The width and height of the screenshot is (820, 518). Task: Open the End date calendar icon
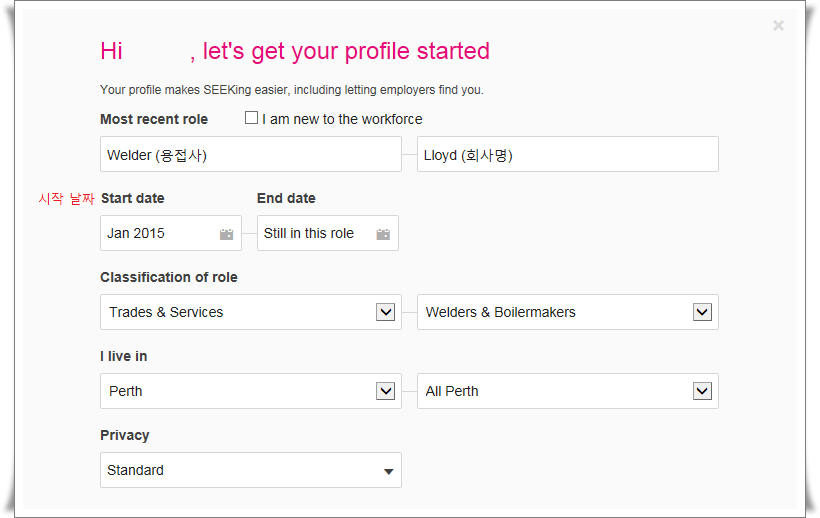[x=383, y=234]
